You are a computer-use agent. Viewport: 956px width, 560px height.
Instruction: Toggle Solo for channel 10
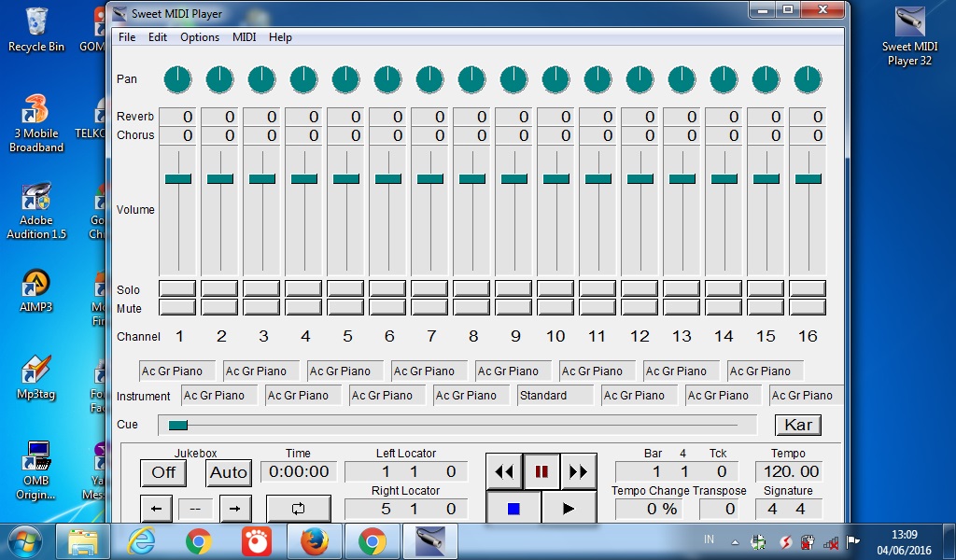[x=555, y=288]
